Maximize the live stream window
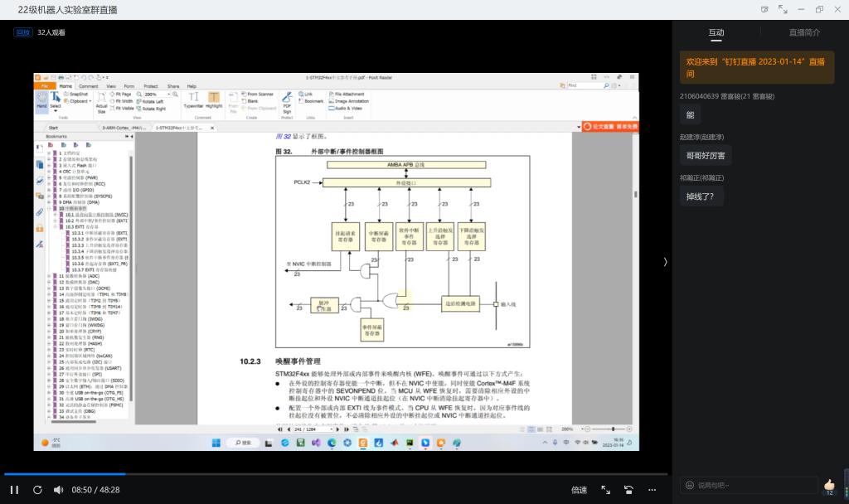Viewport: 849px width, 504px height. [x=819, y=9]
